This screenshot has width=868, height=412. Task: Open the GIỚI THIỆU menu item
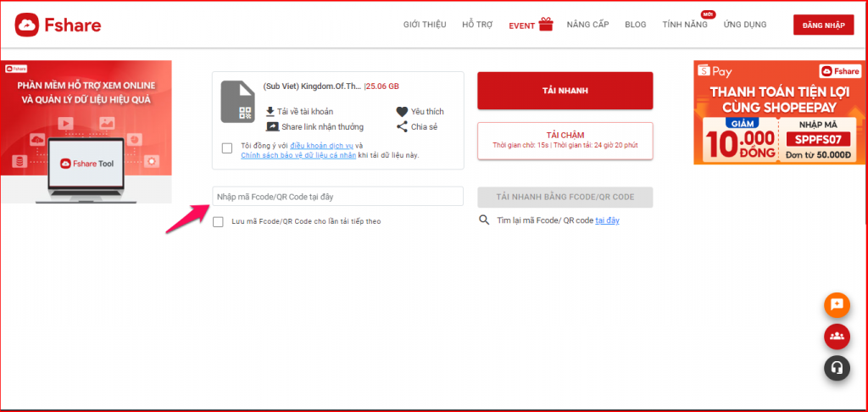424,25
